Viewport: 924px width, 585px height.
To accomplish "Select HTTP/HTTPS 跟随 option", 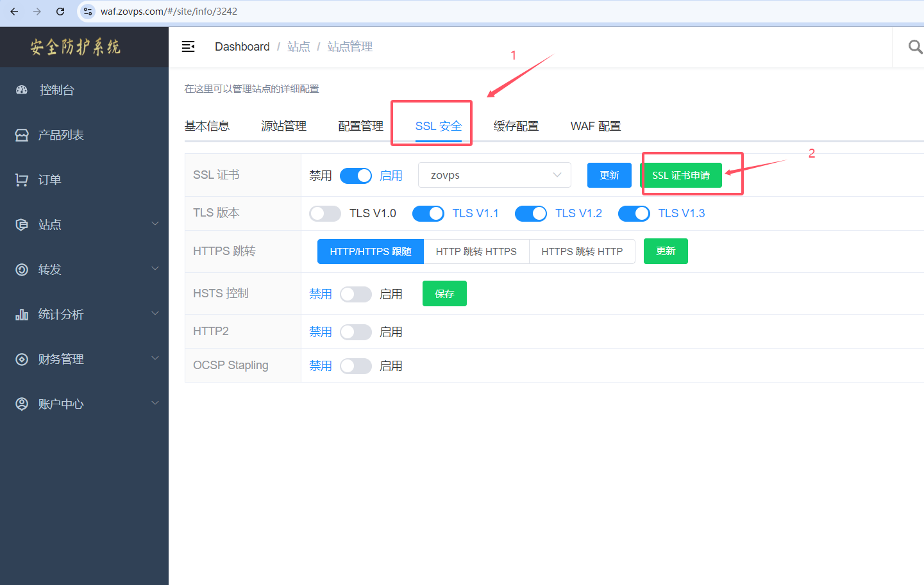I will tap(371, 251).
